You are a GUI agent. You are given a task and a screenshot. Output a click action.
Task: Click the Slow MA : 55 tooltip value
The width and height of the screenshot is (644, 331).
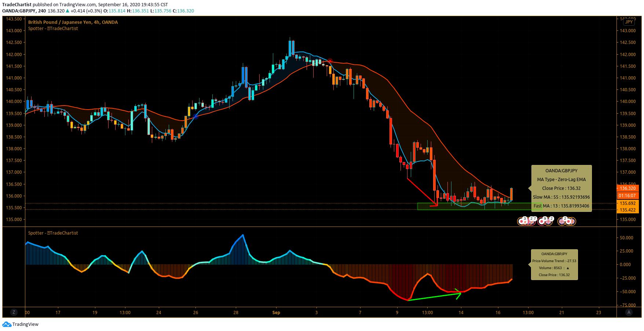click(x=561, y=197)
